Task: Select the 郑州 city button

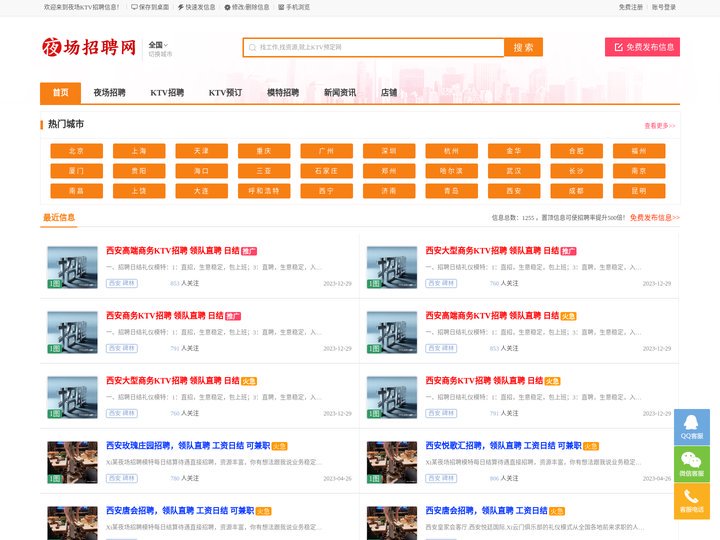Action: tap(389, 171)
